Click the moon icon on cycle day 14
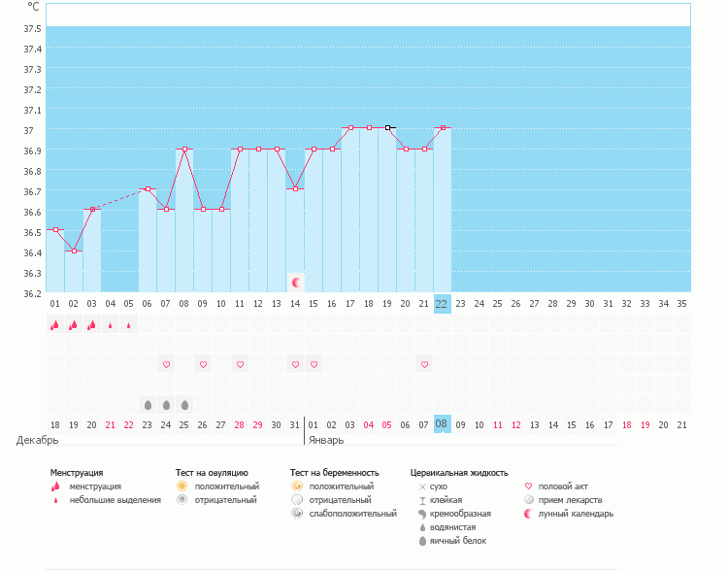 [295, 283]
